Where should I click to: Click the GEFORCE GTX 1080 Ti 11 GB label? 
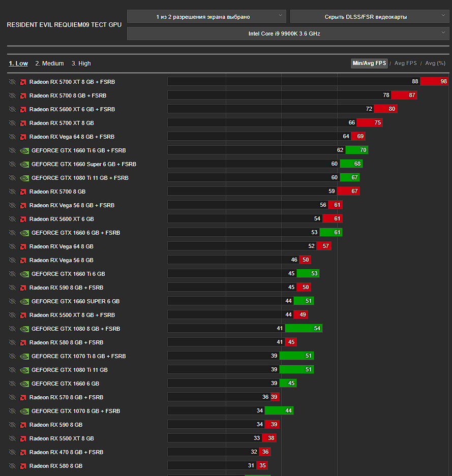click(70, 370)
